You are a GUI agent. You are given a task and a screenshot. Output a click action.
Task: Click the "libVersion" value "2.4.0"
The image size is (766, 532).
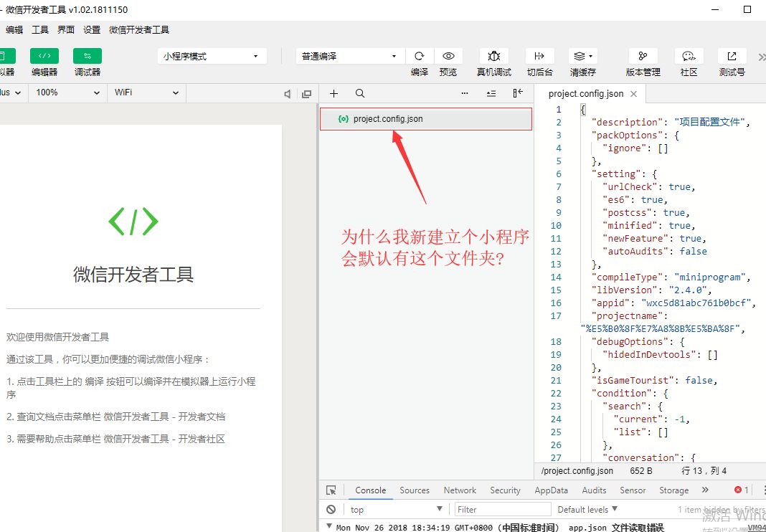click(689, 290)
